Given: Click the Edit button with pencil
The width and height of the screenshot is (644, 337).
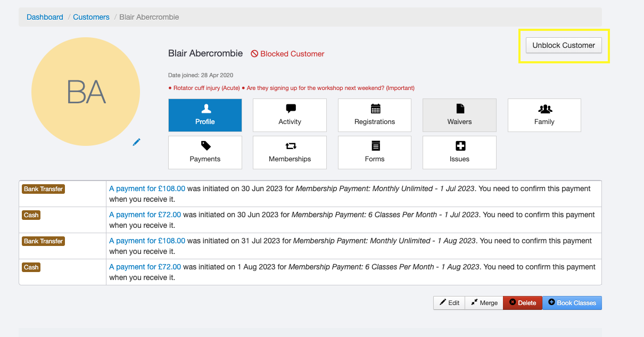Looking at the screenshot, I should pos(449,303).
